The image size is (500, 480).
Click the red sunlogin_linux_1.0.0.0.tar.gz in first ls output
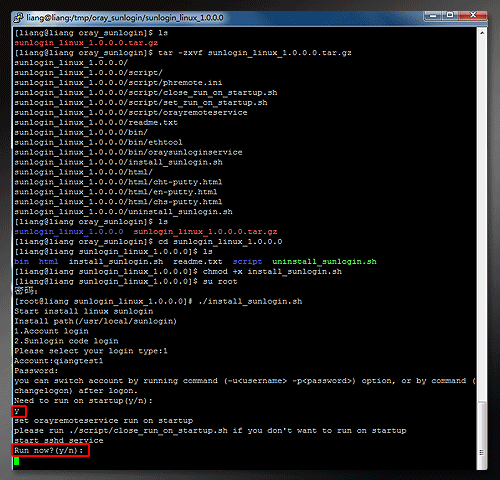pyautogui.click(x=86, y=43)
